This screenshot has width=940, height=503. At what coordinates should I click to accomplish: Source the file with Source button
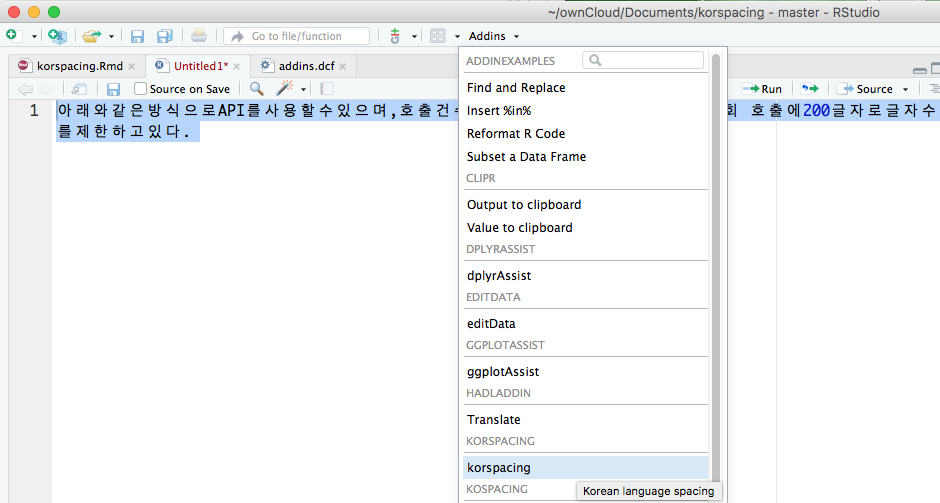coord(865,89)
